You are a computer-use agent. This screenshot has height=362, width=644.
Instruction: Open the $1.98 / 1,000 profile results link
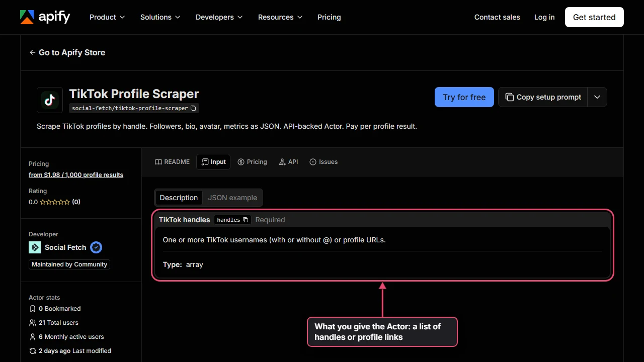tap(76, 175)
